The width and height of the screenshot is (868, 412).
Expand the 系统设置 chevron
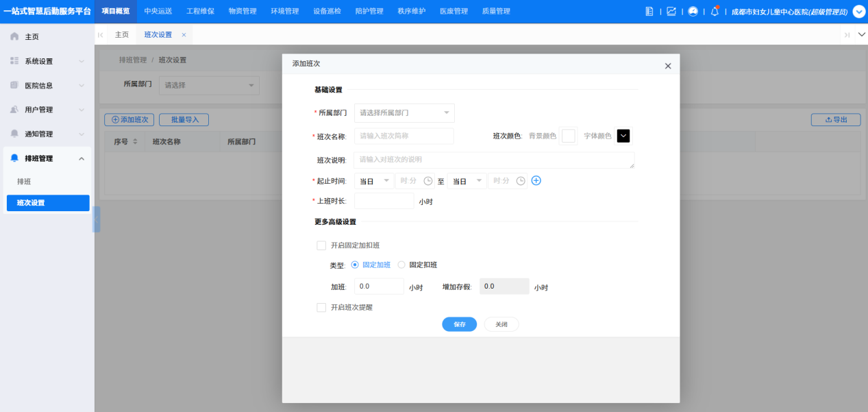coord(82,61)
